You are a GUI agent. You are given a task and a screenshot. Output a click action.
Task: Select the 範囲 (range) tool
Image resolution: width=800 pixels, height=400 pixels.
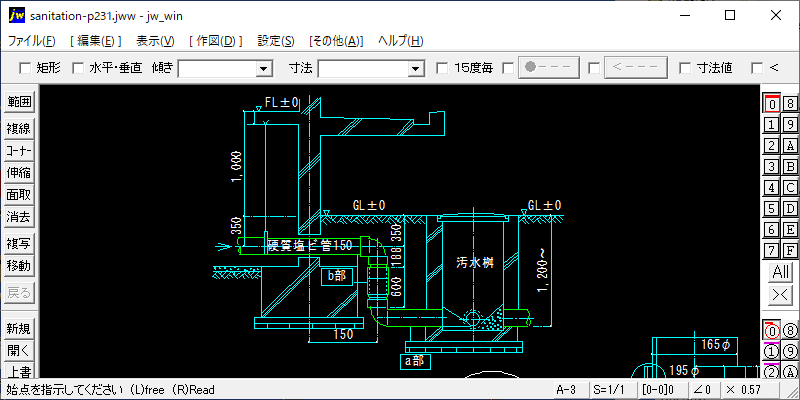[19, 102]
